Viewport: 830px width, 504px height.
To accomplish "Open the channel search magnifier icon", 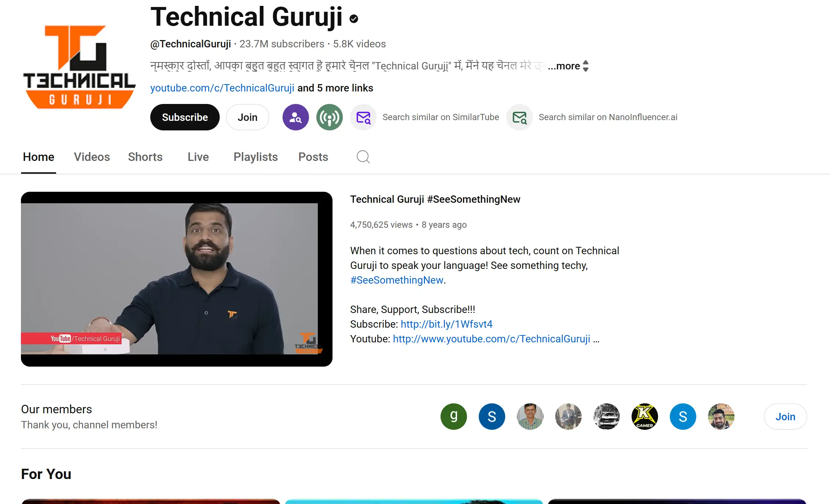I will coord(363,157).
